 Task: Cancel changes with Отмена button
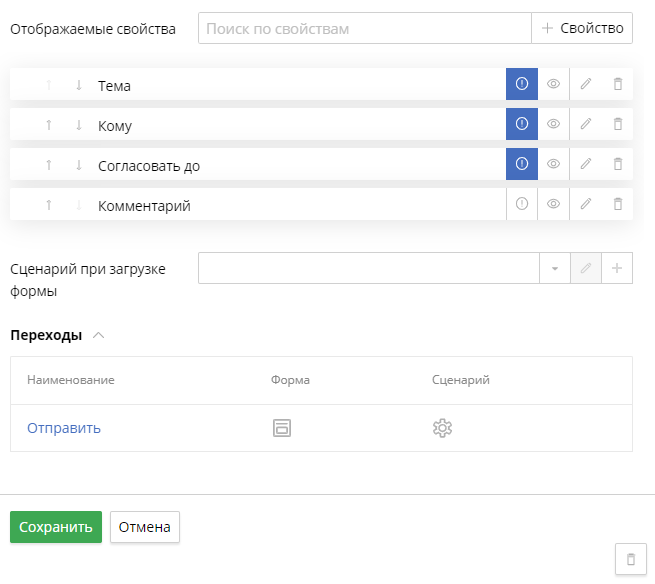pyautogui.click(x=145, y=527)
